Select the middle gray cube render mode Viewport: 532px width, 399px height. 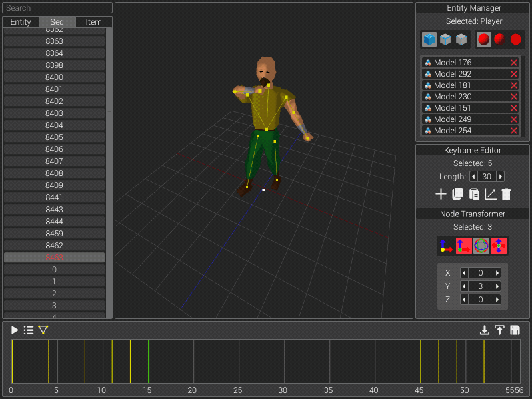[x=445, y=39]
